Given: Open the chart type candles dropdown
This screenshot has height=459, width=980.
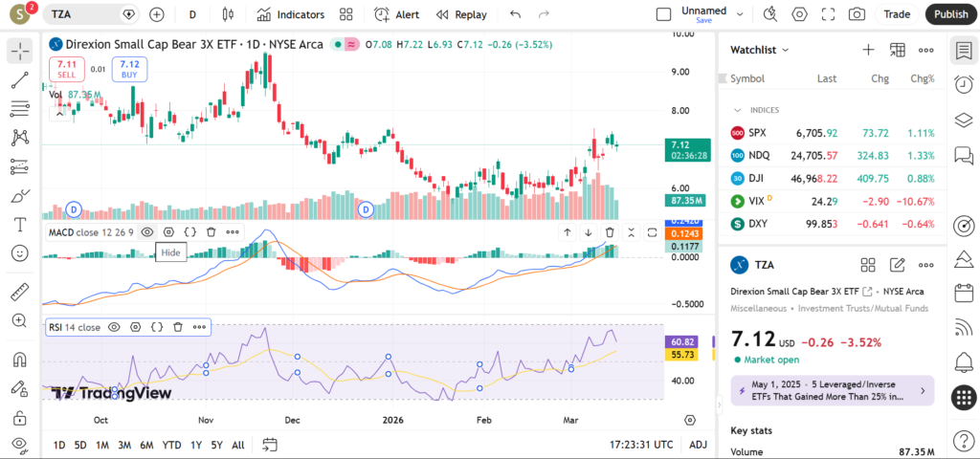Looking at the screenshot, I should [x=227, y=14].
